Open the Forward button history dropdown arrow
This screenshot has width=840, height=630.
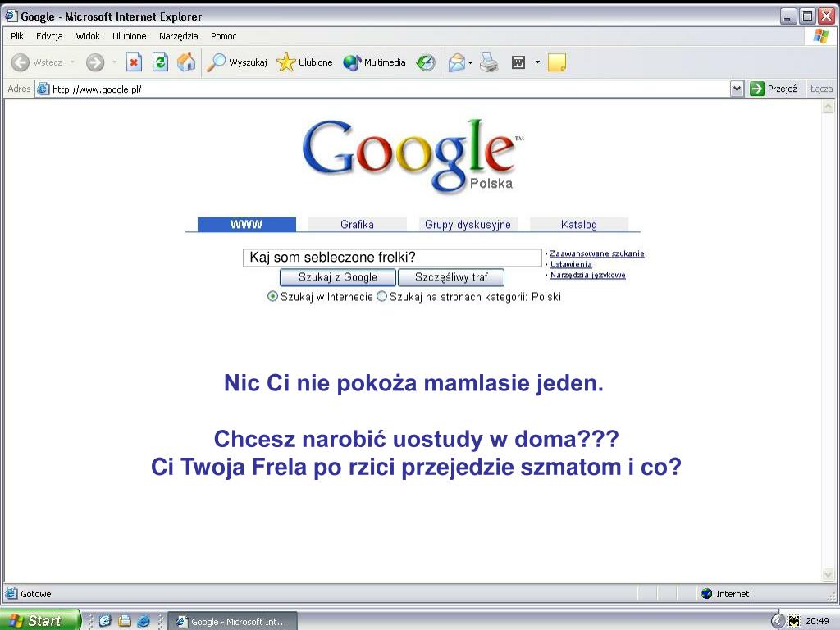[114, 62]
